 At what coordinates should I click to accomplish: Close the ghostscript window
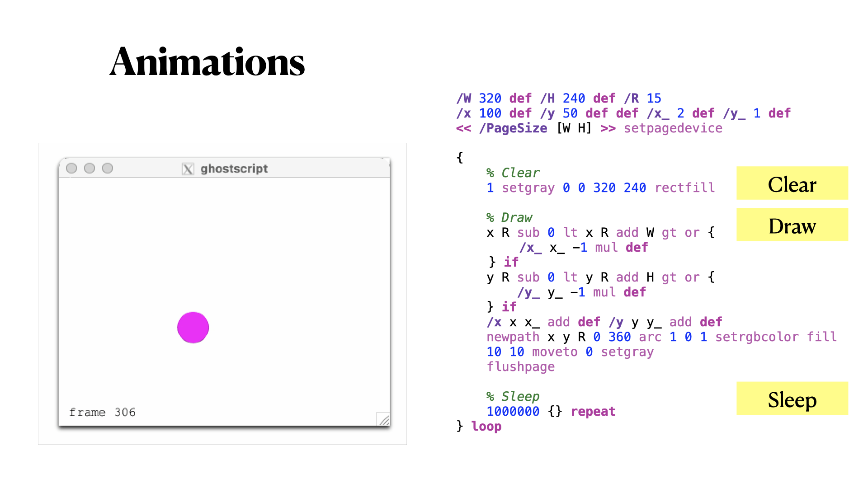[71, 168]
